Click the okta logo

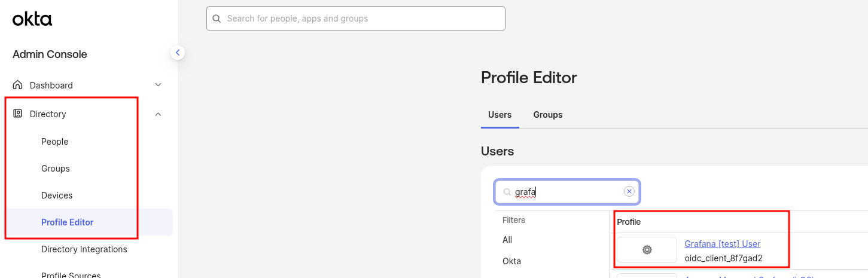(32, 19)
